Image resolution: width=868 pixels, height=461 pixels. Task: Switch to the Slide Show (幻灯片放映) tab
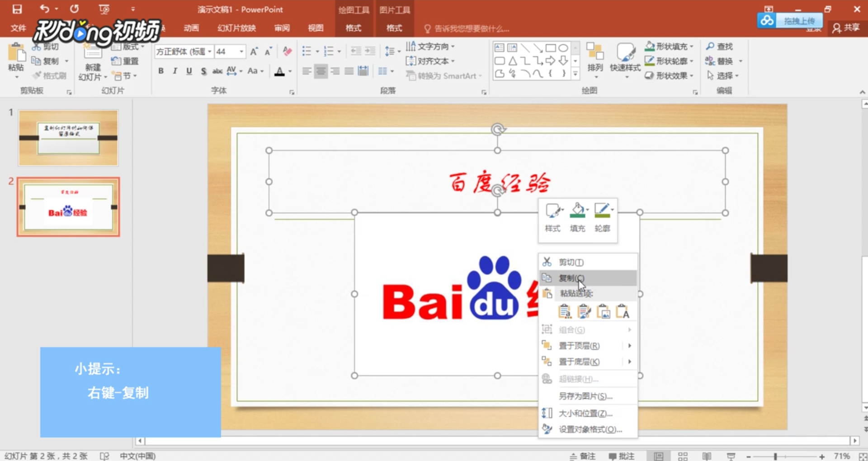(236, 28)
